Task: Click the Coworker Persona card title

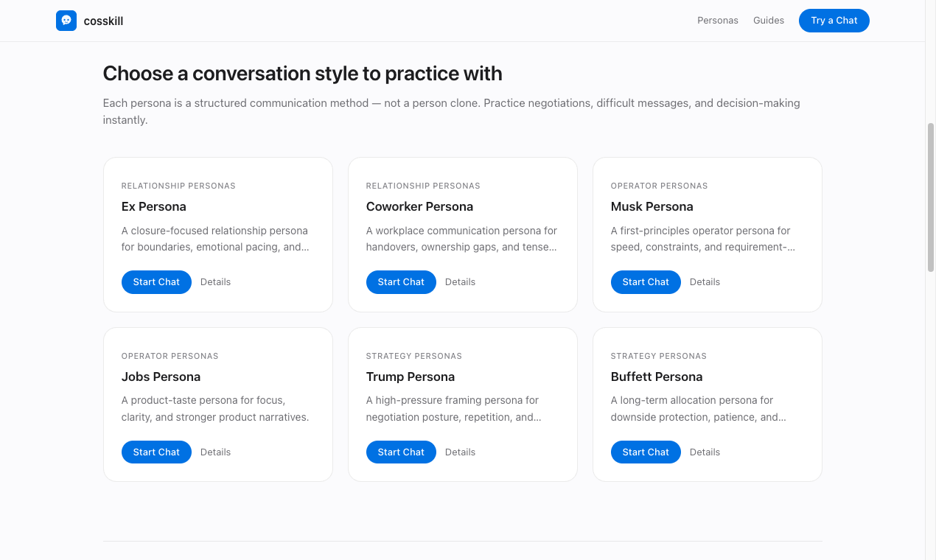Action: [419, 207]
